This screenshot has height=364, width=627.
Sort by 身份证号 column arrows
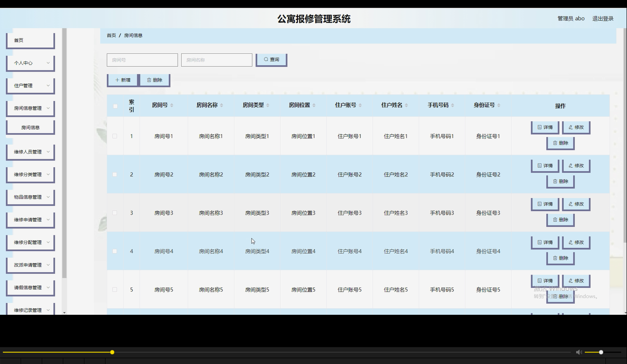pyautogui.click(x=499, y=105)
